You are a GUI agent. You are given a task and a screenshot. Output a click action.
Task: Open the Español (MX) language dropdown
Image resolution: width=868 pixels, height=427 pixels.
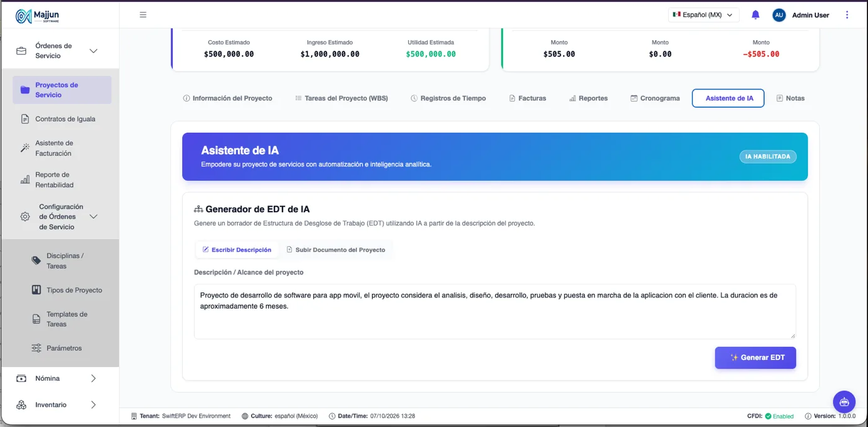click(x=703, y=15)
